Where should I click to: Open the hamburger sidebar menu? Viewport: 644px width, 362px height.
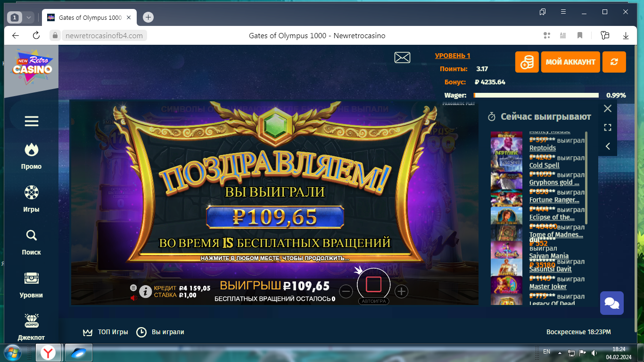[32, 122]
